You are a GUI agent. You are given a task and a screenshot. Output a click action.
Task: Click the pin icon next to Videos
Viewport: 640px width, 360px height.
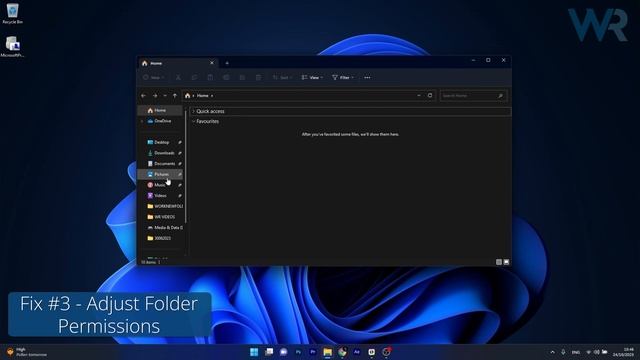(180, 196)
